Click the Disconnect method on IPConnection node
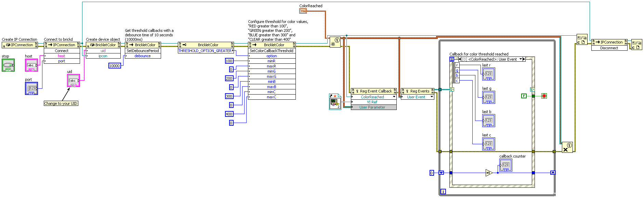 609,48
